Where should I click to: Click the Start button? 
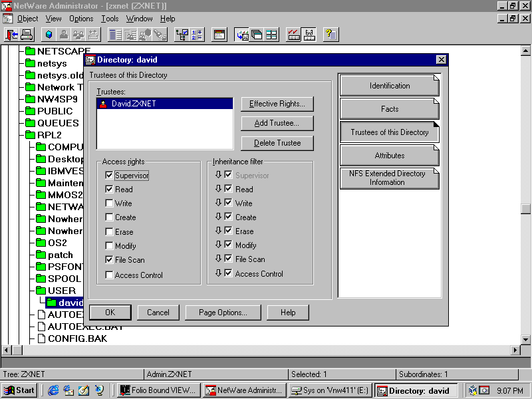tap(20, 390)
